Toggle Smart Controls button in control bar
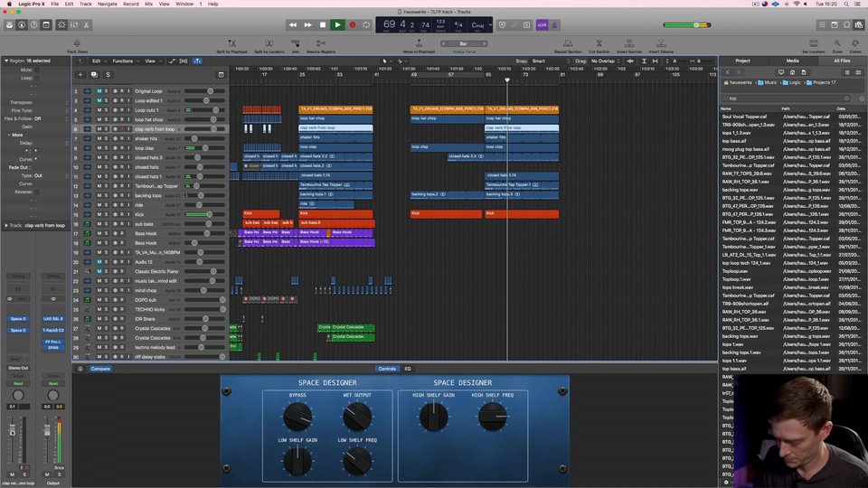 coord(61,25)
